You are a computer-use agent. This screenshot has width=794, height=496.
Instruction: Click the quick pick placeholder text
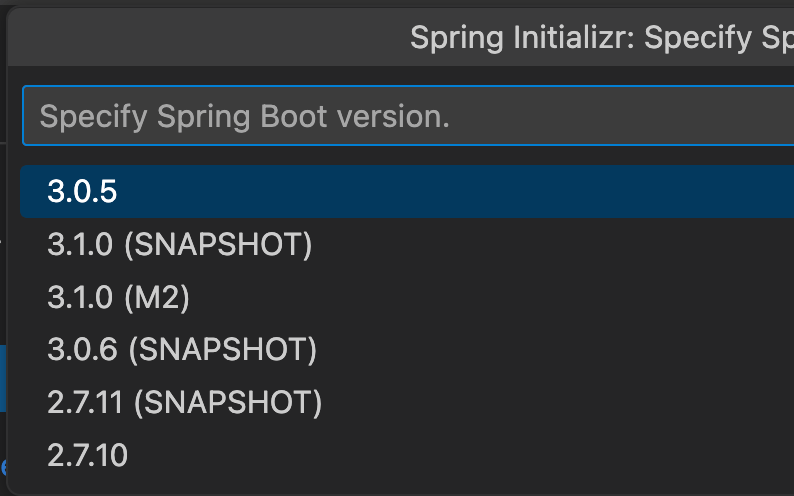(245, 117)
